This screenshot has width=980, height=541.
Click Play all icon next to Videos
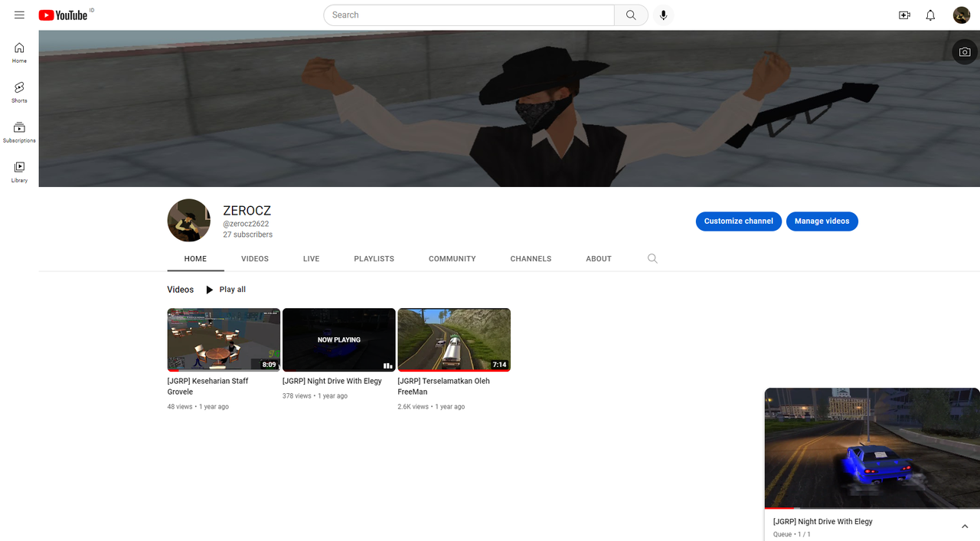(209, 290)
